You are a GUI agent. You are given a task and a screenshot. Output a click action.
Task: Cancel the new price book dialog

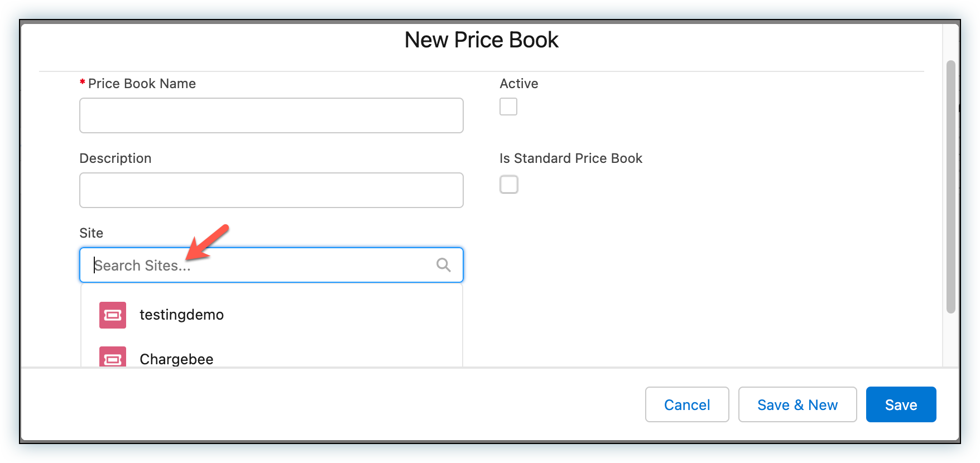[687, 404]
